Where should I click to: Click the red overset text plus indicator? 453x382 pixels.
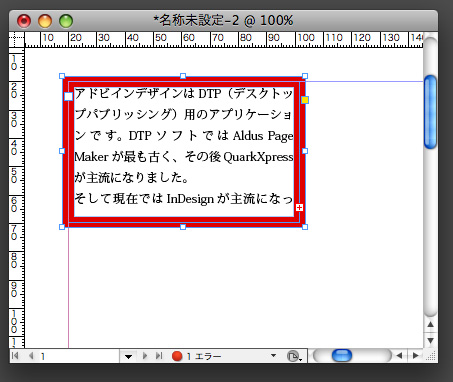(299, 208)
